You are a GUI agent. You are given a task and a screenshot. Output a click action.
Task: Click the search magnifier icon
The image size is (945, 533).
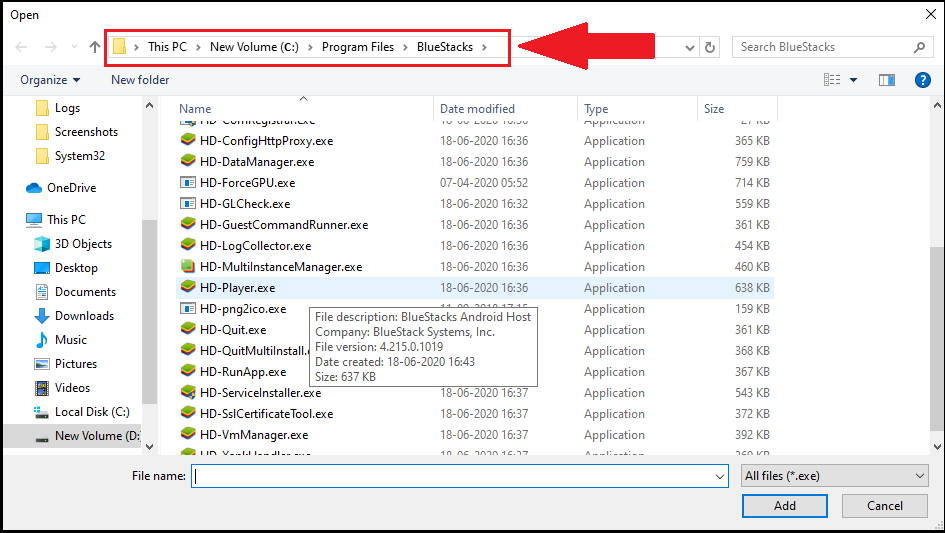(919, 47)
